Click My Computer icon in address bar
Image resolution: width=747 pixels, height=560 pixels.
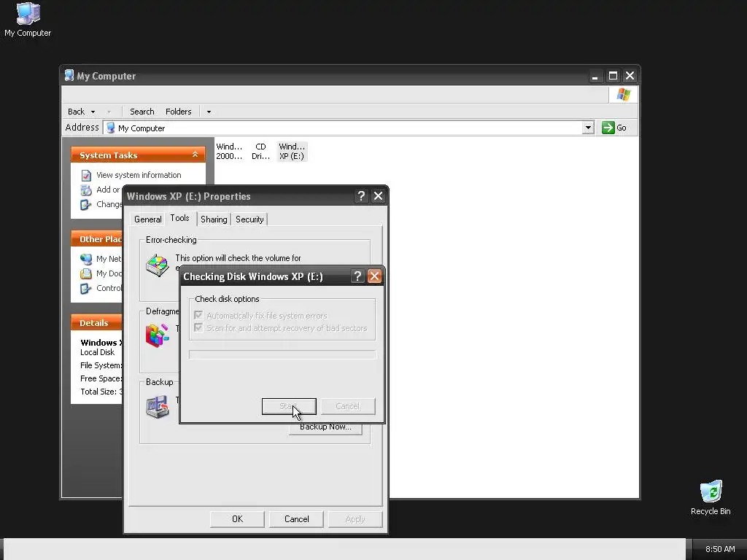tap(111, 128)
